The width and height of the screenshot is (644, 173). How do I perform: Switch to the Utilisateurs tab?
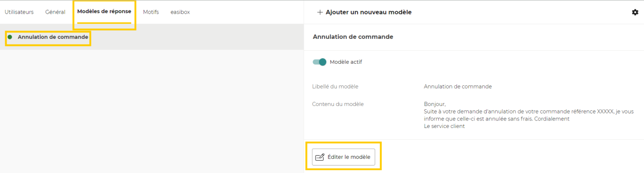tap(19, 12)
